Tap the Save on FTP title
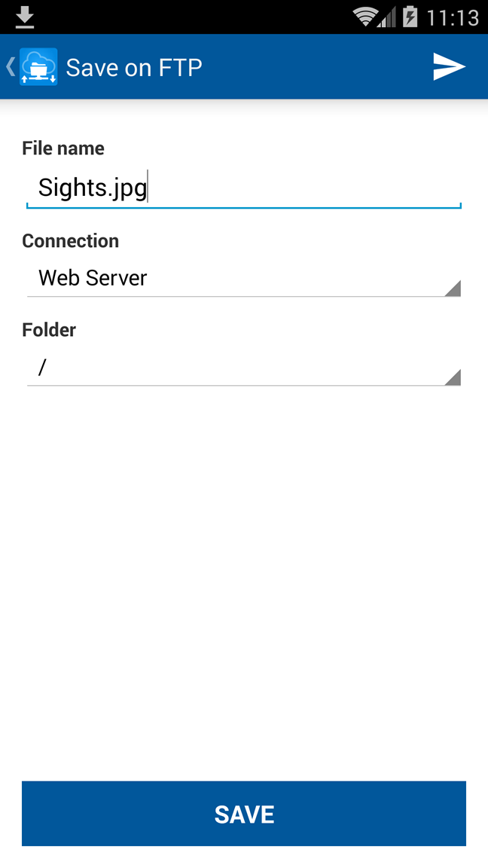 (x=134, y=68)
